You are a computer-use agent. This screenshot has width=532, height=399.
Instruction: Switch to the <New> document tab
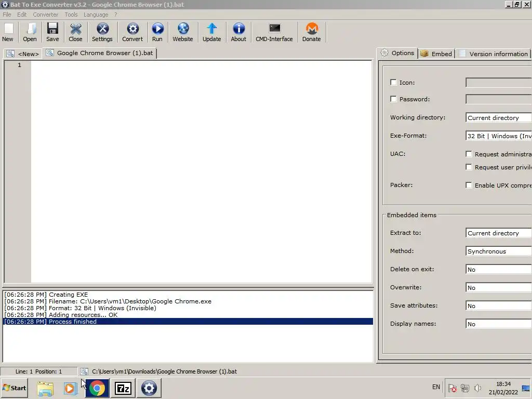23,54
